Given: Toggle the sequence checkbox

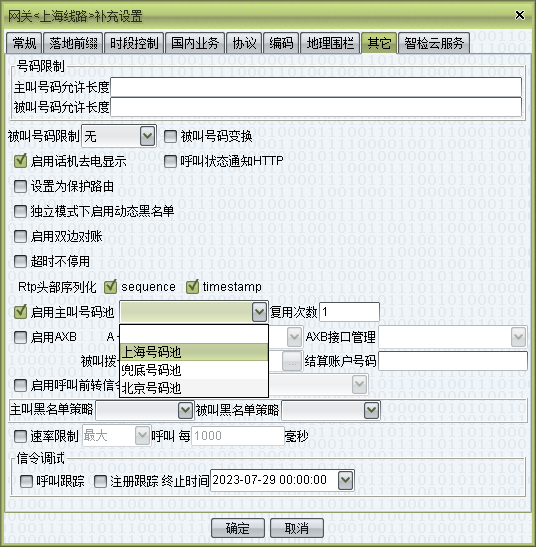Looking at the screenshot, I should click(111, 287).
